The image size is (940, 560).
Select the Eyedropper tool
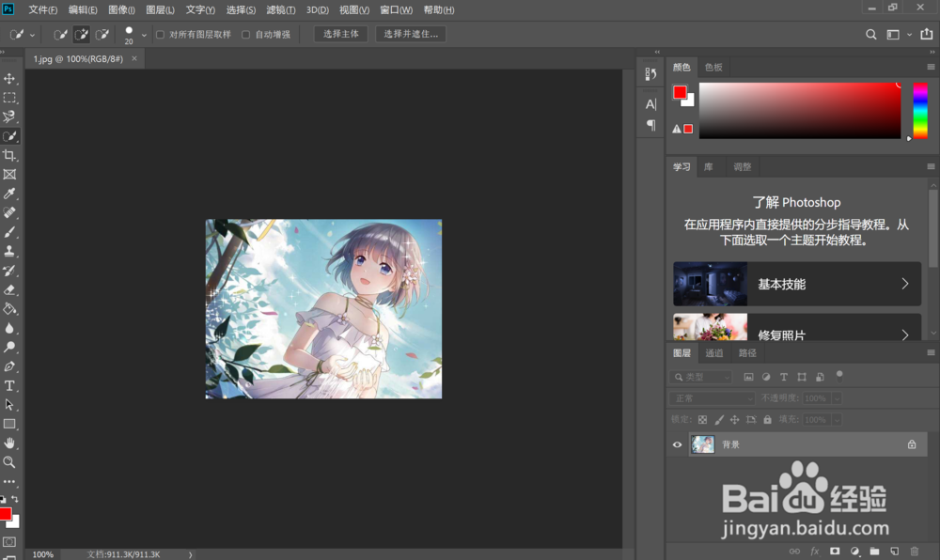click(9, 194)
